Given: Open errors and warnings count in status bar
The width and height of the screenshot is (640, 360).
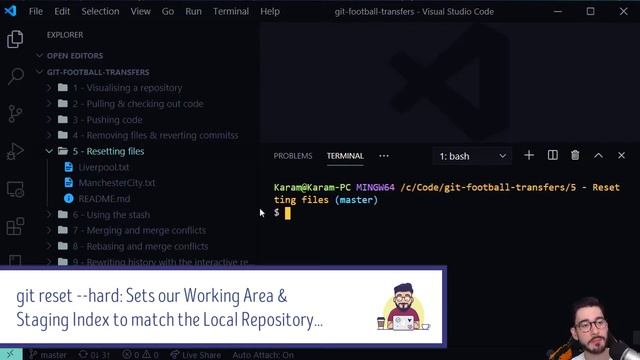Looking at the screenshot, I should [x=140, y=355].
